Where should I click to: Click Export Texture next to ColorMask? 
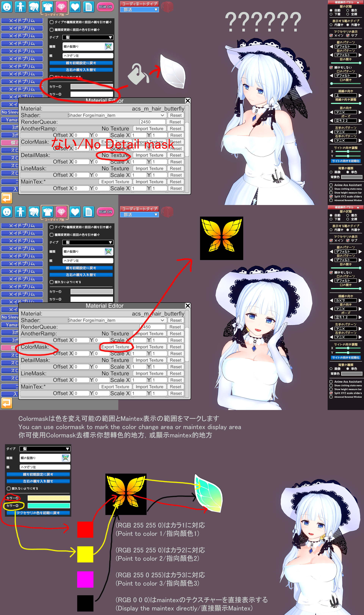(115, 347)
